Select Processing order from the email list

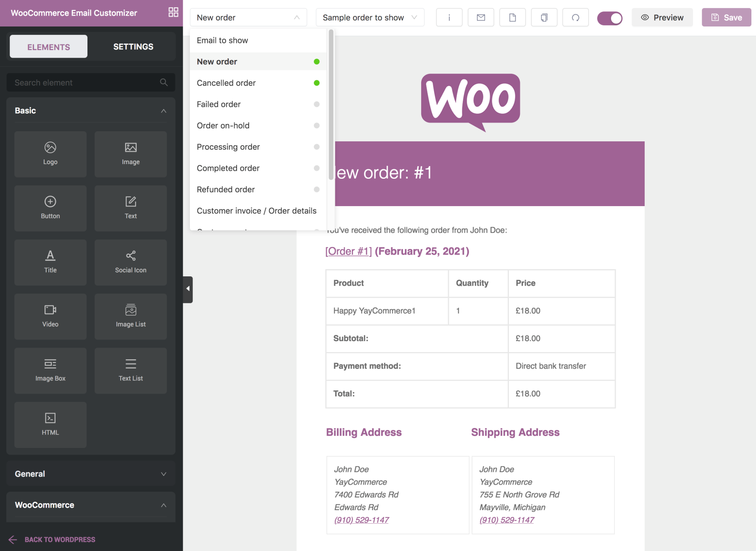pyautogui.click(x=228, y=147)
